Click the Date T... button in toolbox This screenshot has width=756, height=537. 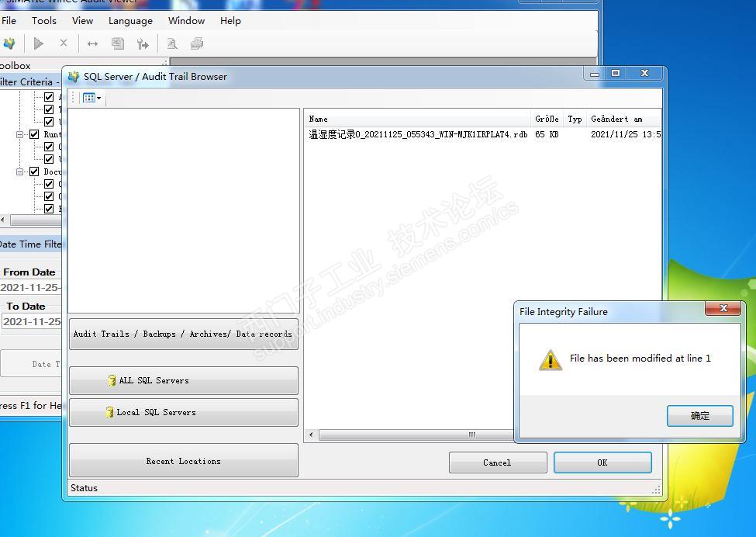[31, 364]
